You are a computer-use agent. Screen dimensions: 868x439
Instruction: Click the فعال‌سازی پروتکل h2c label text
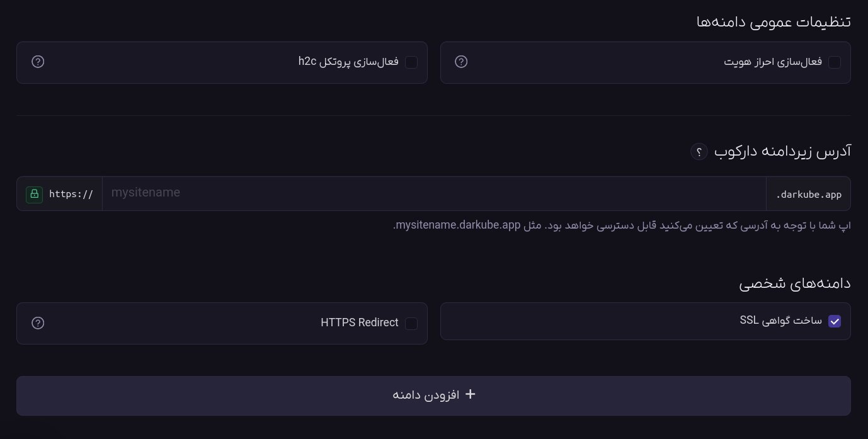pos(348,62)
